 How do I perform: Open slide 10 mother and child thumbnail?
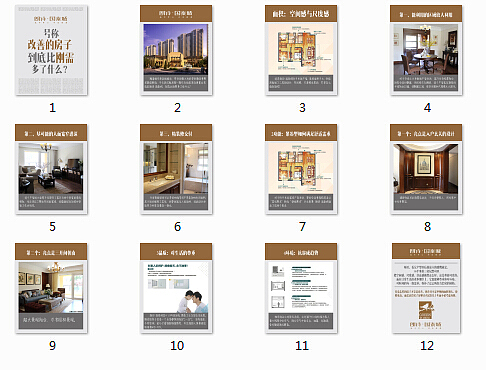pyautogui.click(x=176, y=288)
